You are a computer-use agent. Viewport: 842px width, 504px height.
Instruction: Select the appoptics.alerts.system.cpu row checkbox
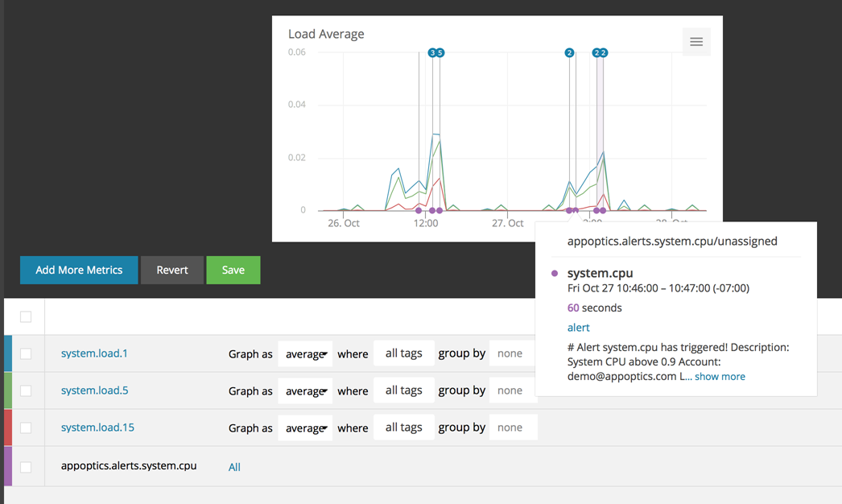coord(26,467)
